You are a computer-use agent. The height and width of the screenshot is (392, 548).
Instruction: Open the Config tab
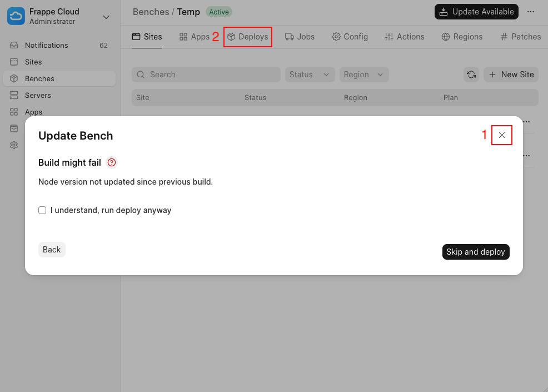(350, 37)
